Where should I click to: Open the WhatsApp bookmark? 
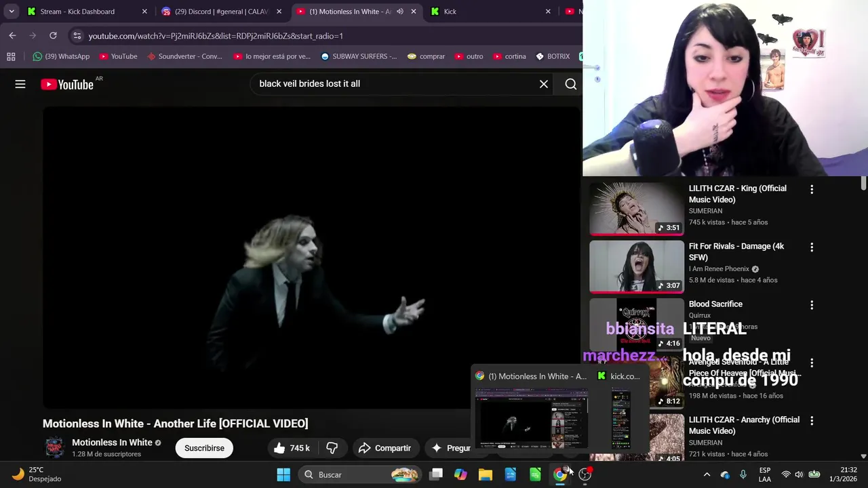pos(61,56)
